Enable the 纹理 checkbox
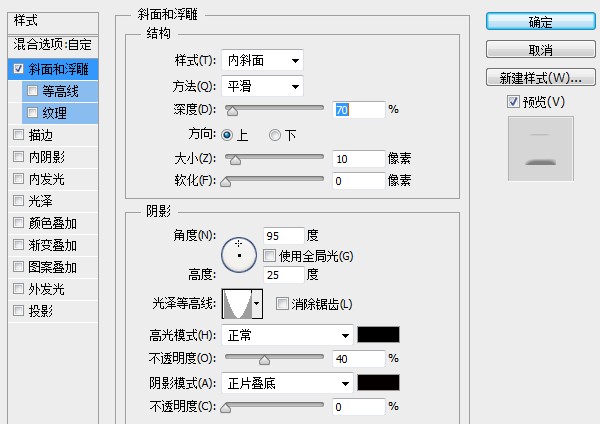Viewport: 600px width, 424px height. tap(32, 113)
